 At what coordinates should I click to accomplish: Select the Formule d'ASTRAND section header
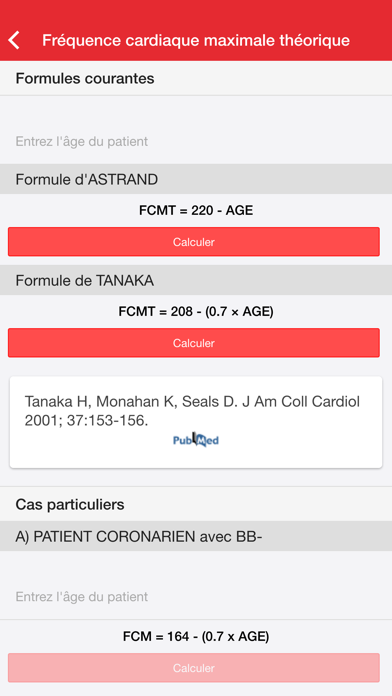tap(196, 179)
